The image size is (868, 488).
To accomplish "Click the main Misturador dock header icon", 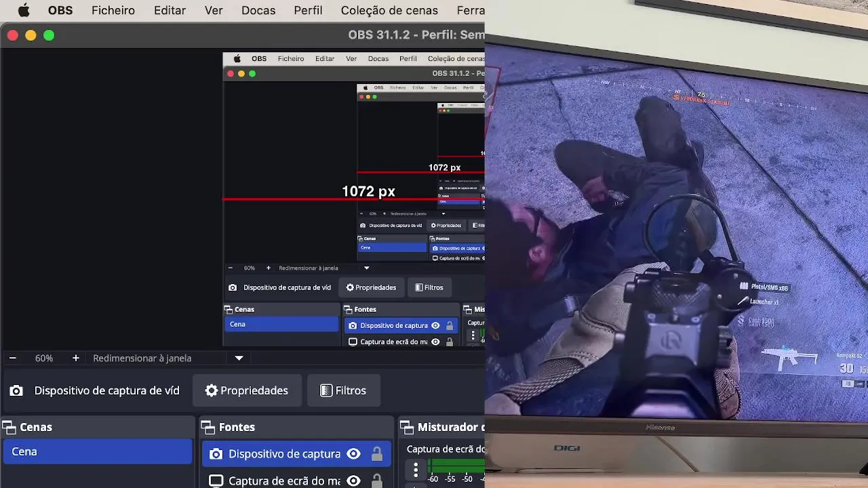I will coord(407,427).
